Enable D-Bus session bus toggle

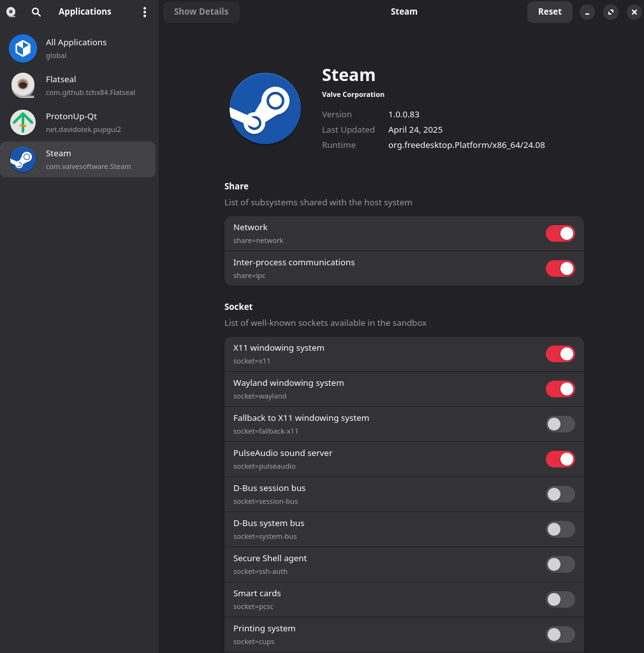(560, 494)
